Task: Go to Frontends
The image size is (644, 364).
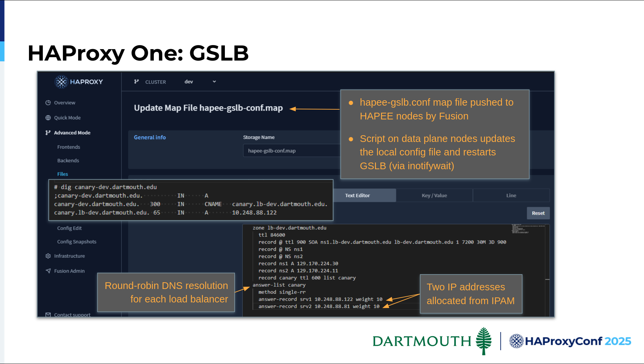Action: pyautogui.click(x=69, y=147)
